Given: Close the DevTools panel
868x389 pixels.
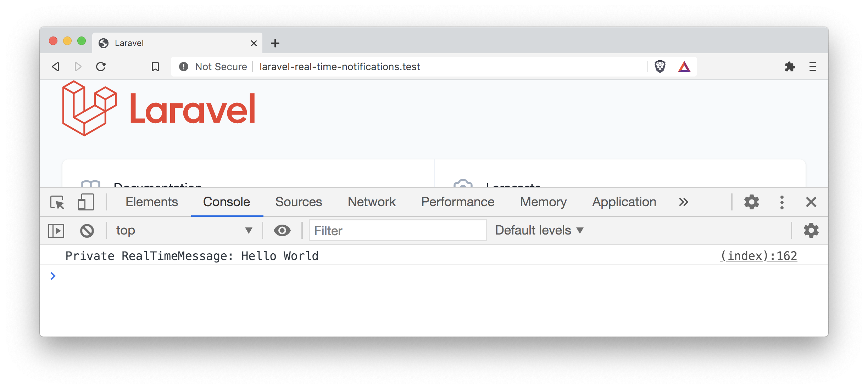Looking at the screenshot, I should coord(811,202).
